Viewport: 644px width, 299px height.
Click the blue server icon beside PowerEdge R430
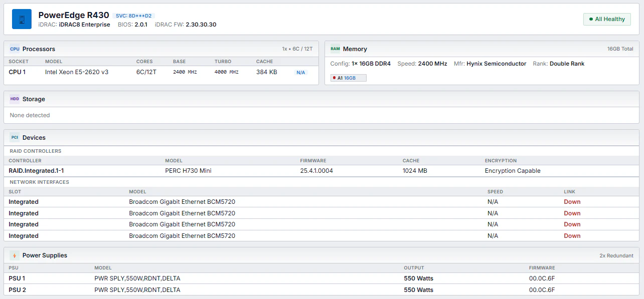22,19
